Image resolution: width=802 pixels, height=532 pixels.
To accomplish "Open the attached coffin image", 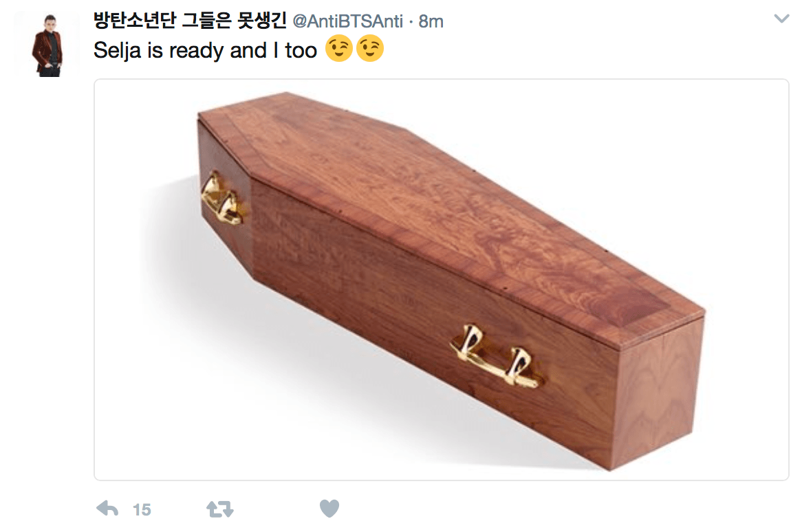I will click(442, 280).
